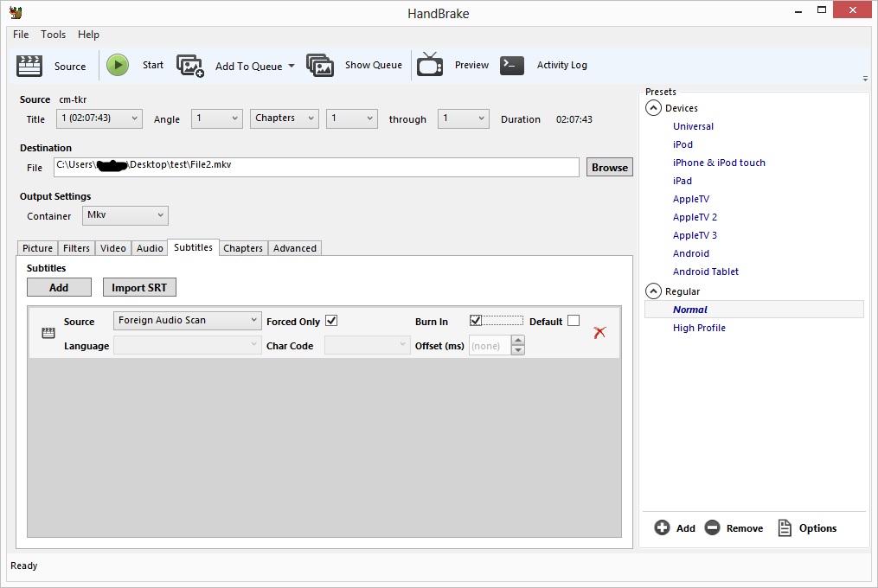Click the Show Queue icon
This screenshot has width=878, height=588.
320,66
